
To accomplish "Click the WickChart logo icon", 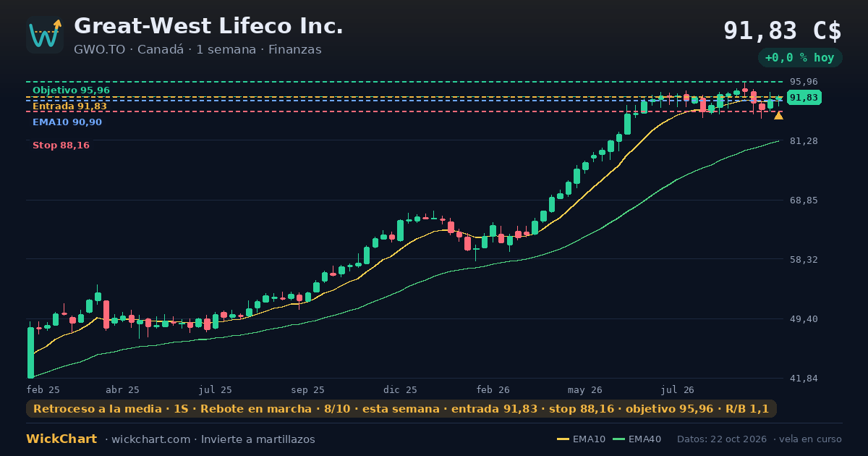I will (45, 35).
